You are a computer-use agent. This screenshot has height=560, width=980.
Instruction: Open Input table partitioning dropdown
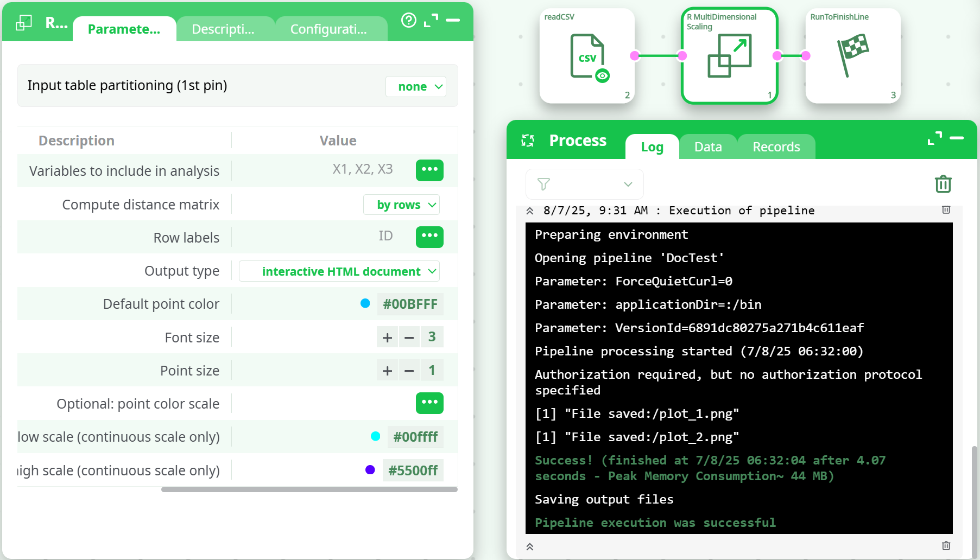pos(416,87)
